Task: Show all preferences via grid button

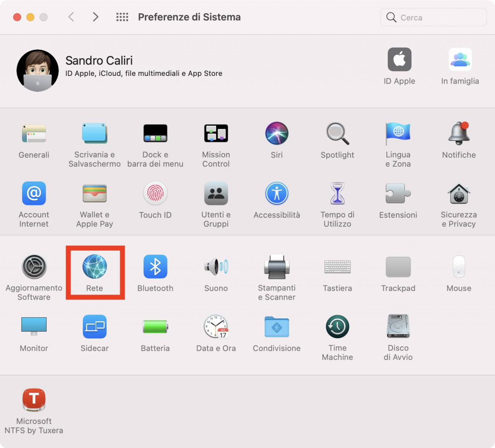Action: pyautogui.click(x=122, y=17)
